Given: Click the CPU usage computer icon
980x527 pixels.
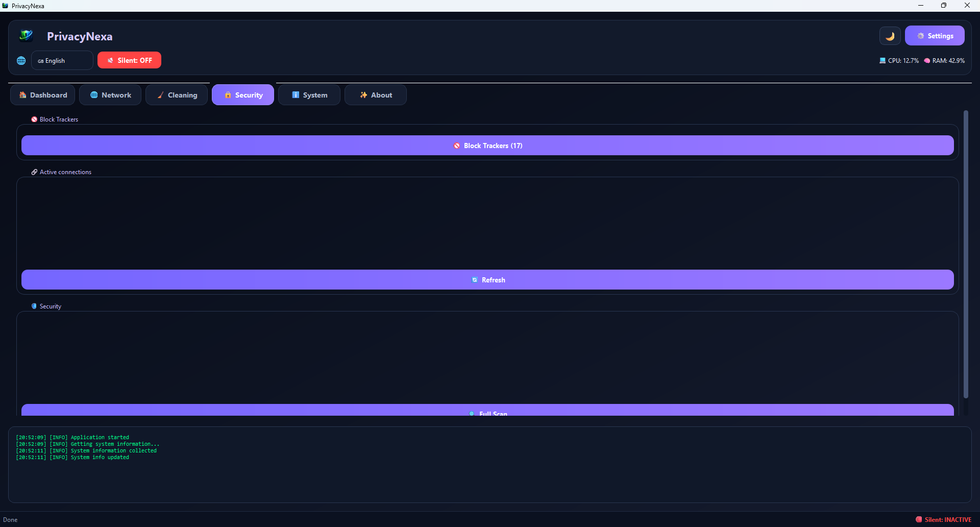Looking at the screenshot, I should click(883, 61).
